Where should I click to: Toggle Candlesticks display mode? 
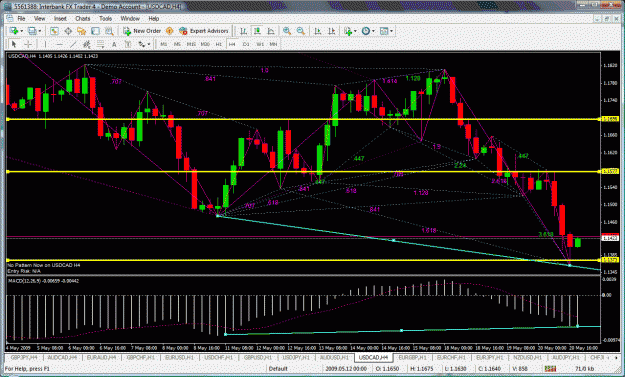[x=257, y=31]
